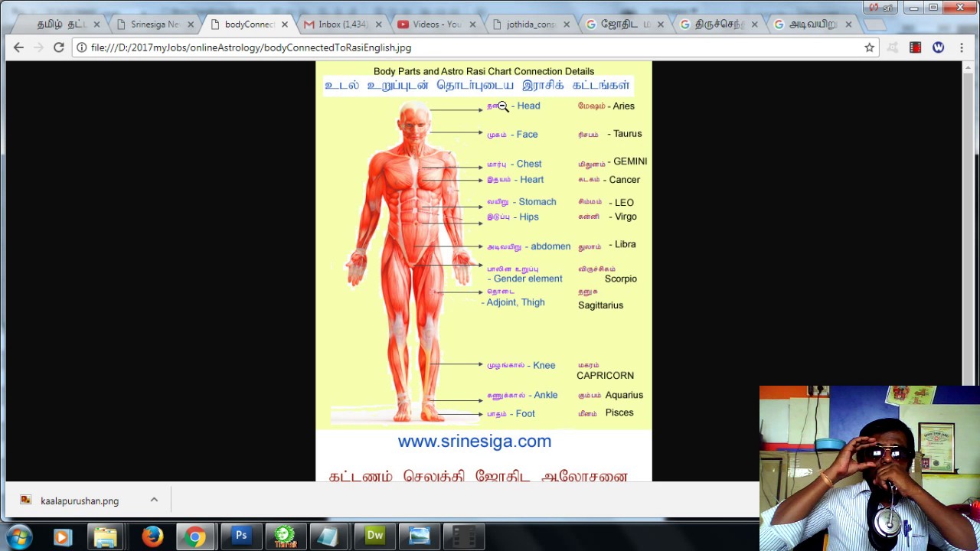The height and width of the screenshot is (551, 980).
Task: Click the 'Body Parts and Astro Rasi' heading
Action: pyautogui.click(x=484, y=71)
